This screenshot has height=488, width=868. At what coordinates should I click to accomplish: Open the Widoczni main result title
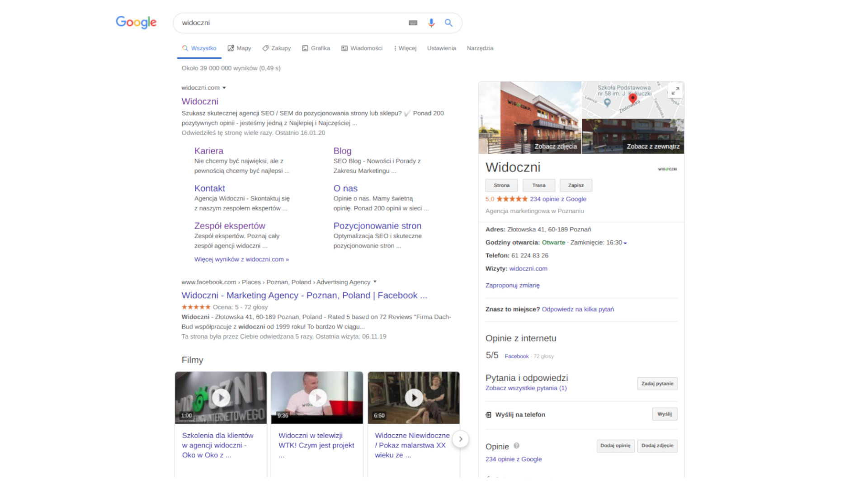click(x=200, y=102)
